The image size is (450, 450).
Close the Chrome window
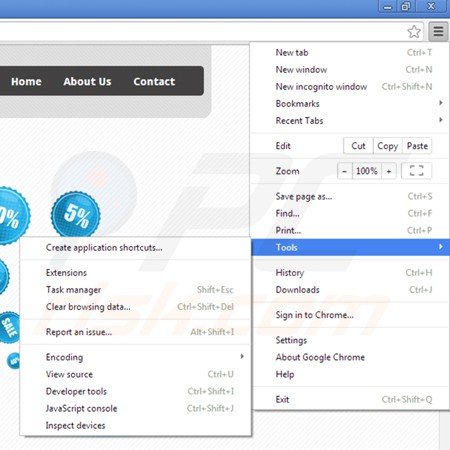(x=431, y=7)
